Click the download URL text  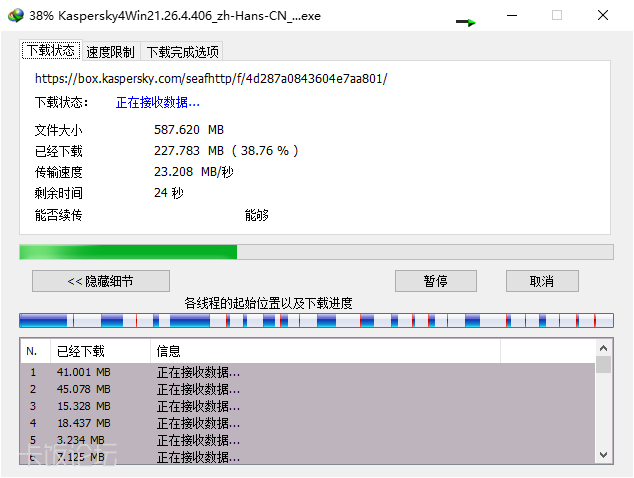pyautogui.click(x=211, y=78)
